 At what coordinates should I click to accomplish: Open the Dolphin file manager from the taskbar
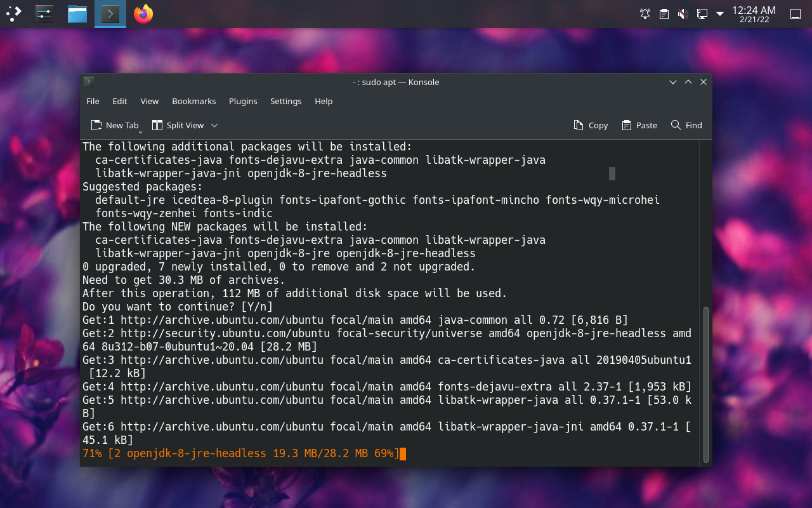pos(77,13)
